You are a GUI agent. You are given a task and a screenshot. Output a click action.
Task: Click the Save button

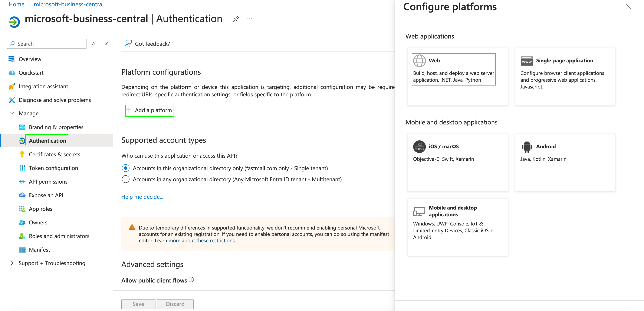[138, 304]
